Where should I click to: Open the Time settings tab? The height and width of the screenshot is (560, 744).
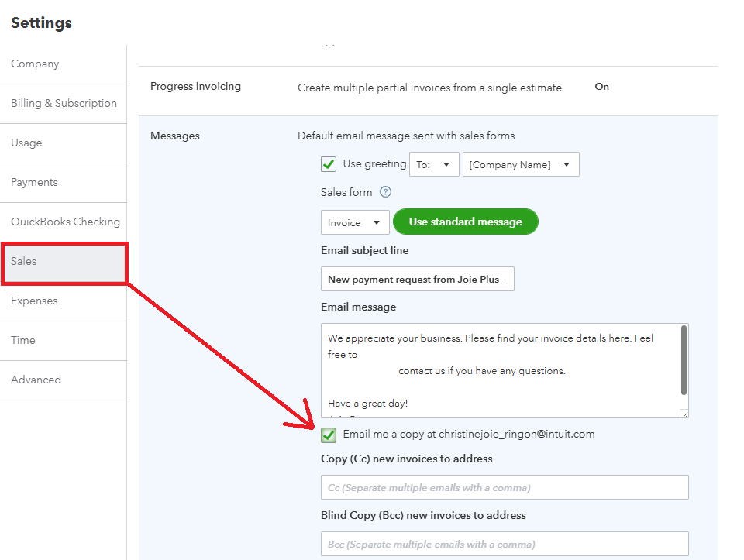(x=23, y=341)
